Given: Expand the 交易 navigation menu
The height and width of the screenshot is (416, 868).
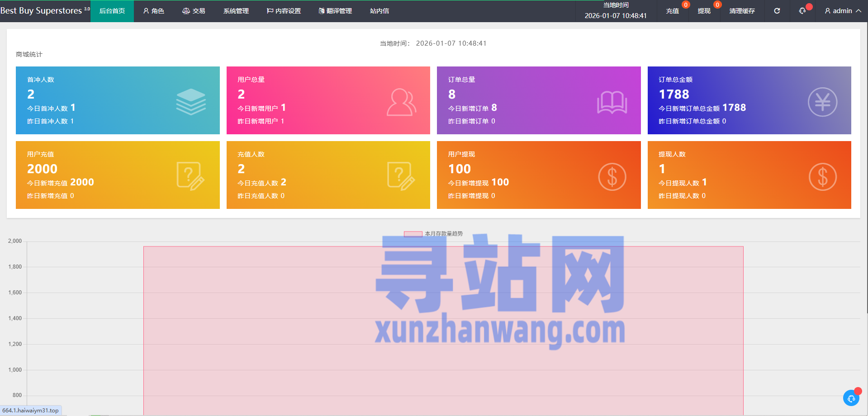Looking at the screenshot, I should [x=194, y=11].
